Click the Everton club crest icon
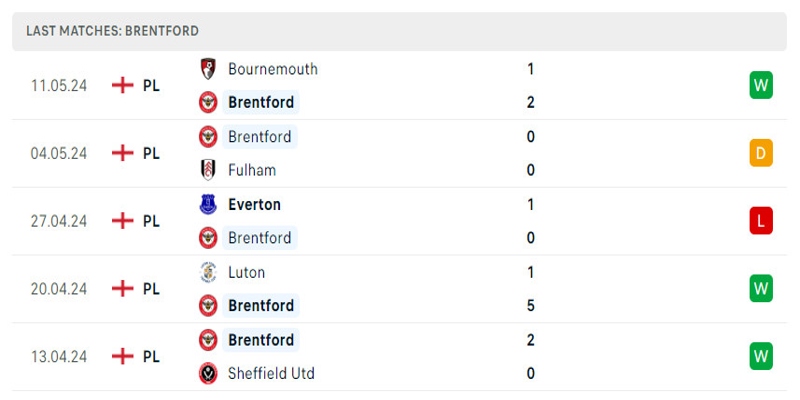 [208, 204]
